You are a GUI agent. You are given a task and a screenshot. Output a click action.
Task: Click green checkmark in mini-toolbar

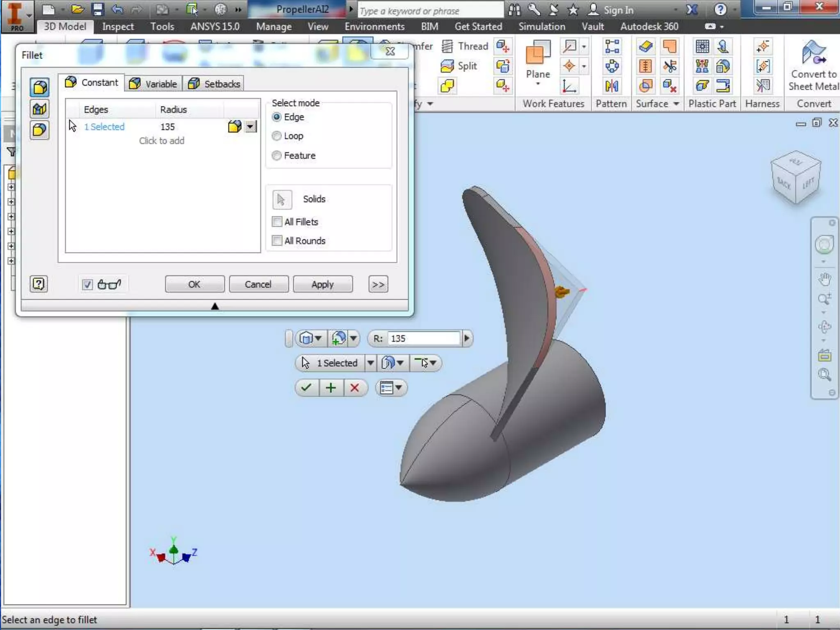(x=306, y=388)
